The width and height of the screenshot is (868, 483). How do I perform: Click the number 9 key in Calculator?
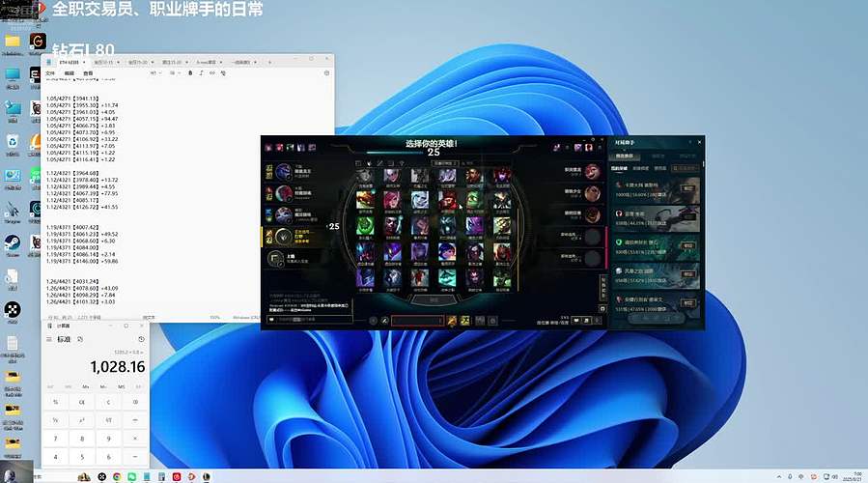[108, 439]
